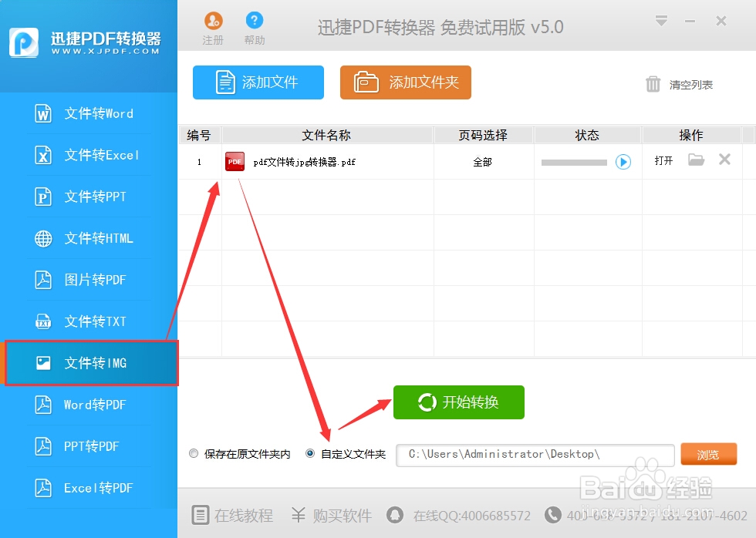Click the 添加文件 button
756x538 pixels.
pyautogui.click(x=258, y=82)
